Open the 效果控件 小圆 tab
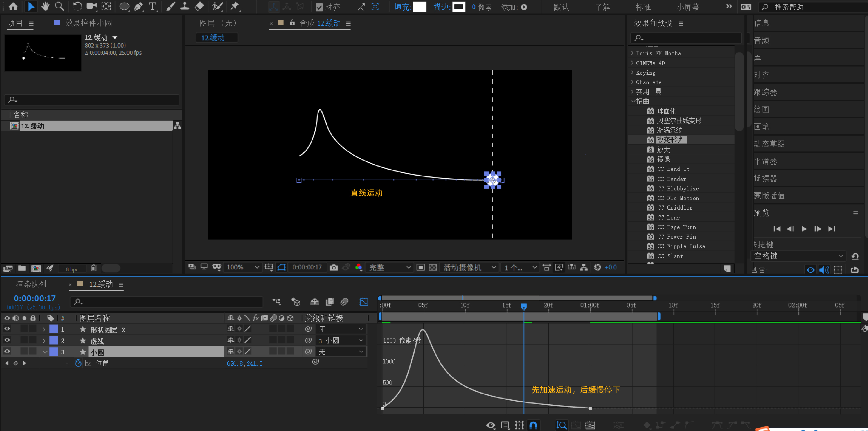 point(88,23)
